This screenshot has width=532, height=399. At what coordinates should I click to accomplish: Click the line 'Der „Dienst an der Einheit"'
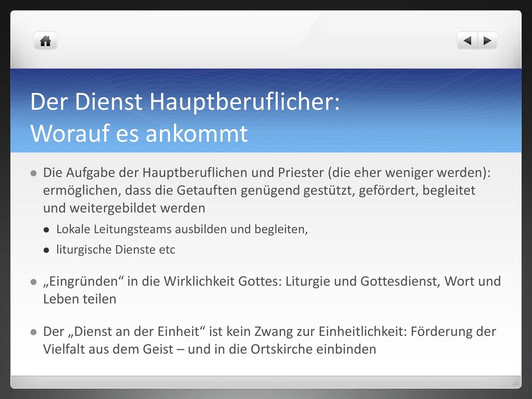click(270, 331)
